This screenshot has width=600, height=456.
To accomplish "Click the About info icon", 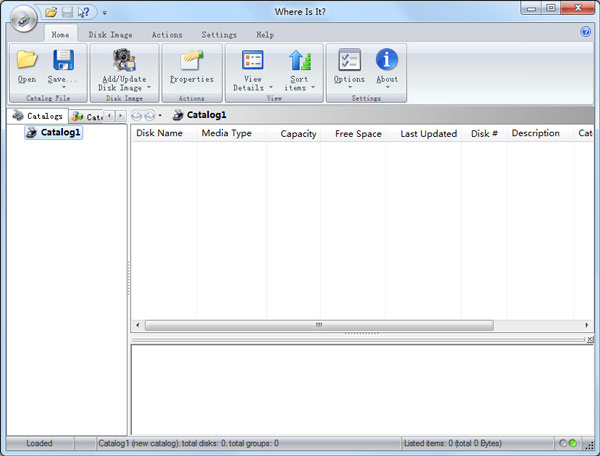I will pyautogui.click(x=387, y=60).
